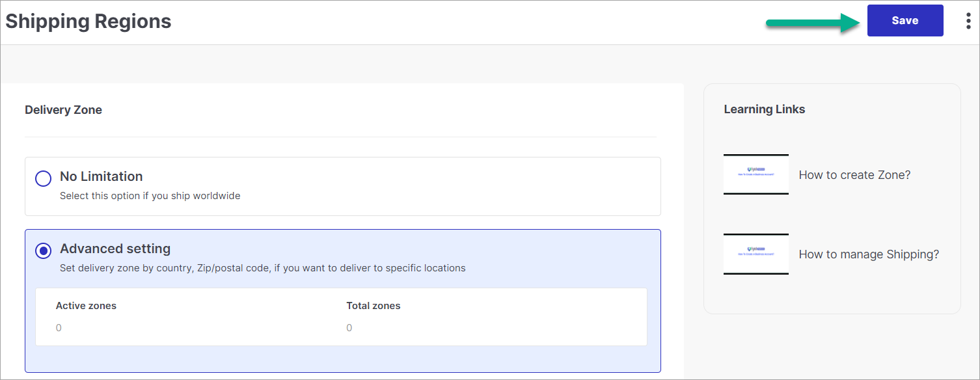Open the How to create Zone video thumbnail
This screenshot has width=980, height=380.
[x=756, y=174]
